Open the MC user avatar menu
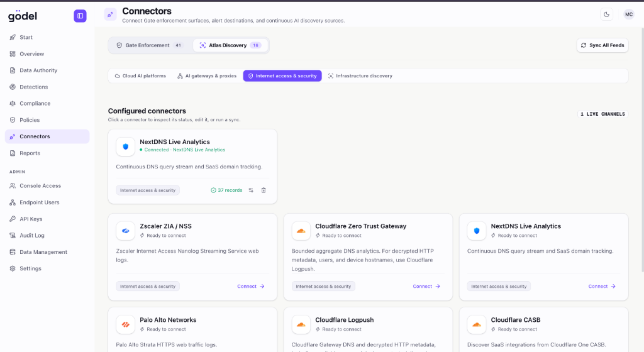This screenshot has width=644, height=352. pyautogui.click(x=629, y=14)
